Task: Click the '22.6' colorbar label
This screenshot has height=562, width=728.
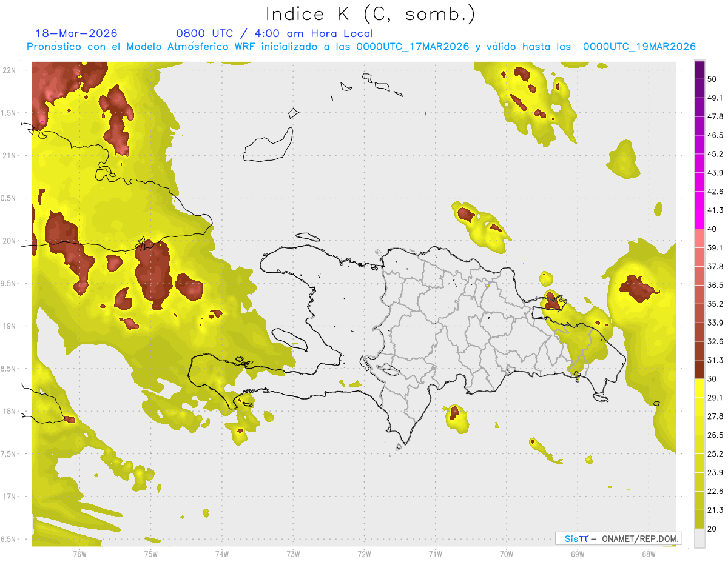Action: [x=715, y=492]
